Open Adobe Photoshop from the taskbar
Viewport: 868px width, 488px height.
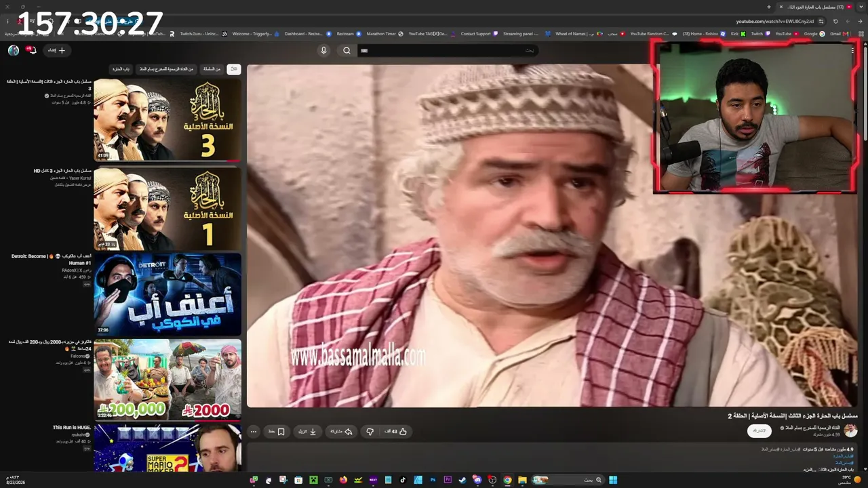[433, 480]
